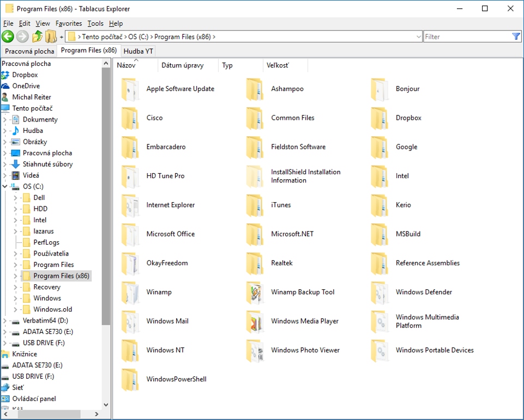Click into the Filter input field

[466, 37]
